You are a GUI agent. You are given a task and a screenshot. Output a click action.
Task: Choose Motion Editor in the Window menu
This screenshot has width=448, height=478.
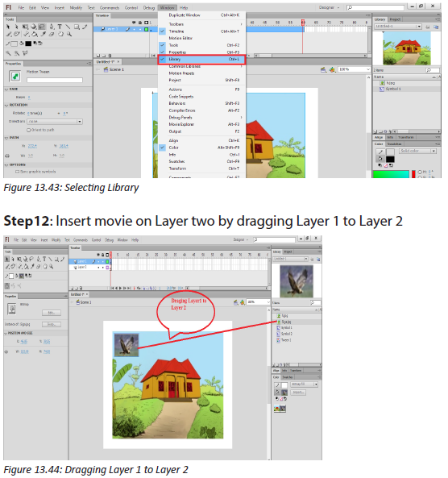tap(201, 38)
